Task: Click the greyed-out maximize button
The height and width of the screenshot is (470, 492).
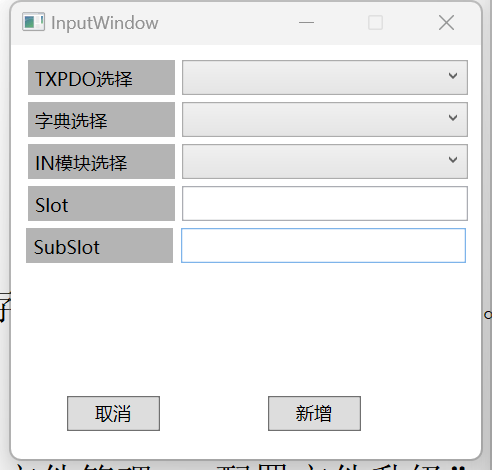Action: click(x=375, y=23)
